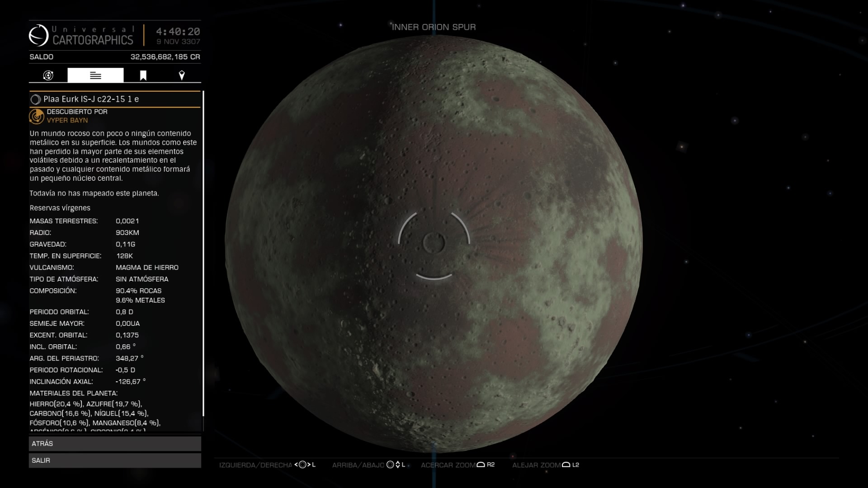Open the location pin tab
This screenshot has width=868, height=488.
pyautogui.click(x=182, y=75)
